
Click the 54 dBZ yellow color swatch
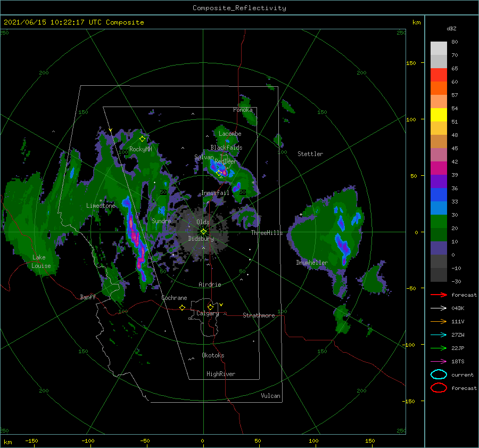(439, 115)
